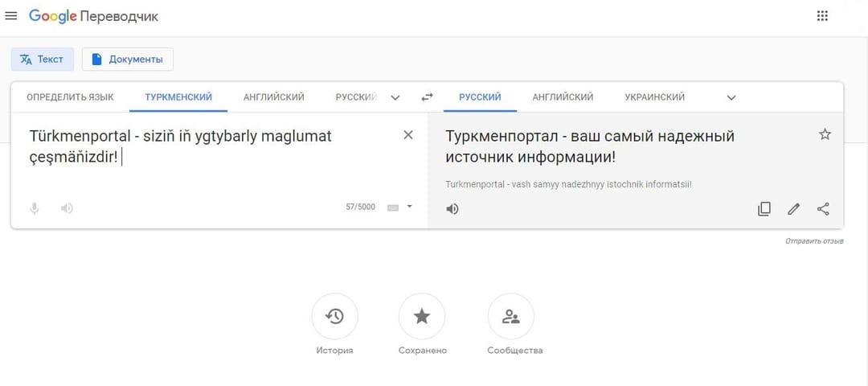Screen dimensions: 868x386
Task: Expand the target languages list
Action: click(731, 98)
